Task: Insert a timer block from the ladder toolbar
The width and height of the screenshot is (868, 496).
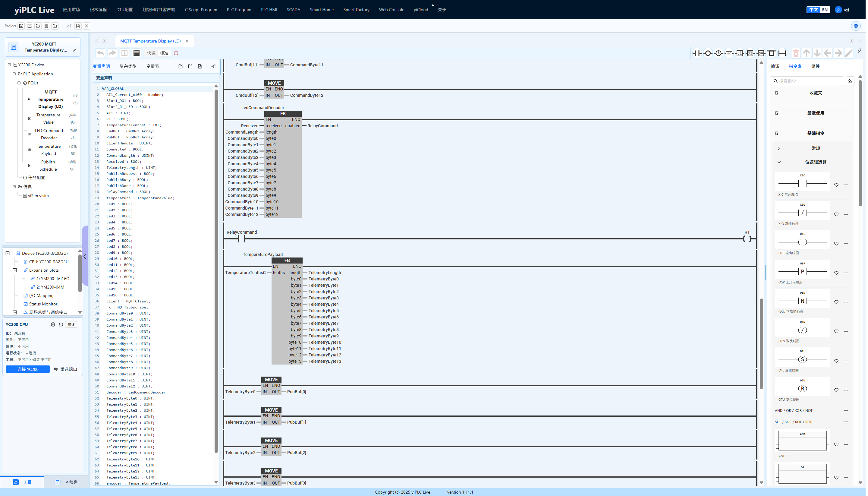Action: click(x=718, y=53)
